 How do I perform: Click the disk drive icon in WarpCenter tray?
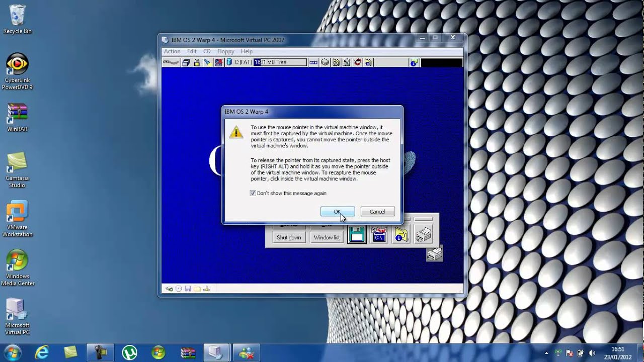[x=325, y=62]
